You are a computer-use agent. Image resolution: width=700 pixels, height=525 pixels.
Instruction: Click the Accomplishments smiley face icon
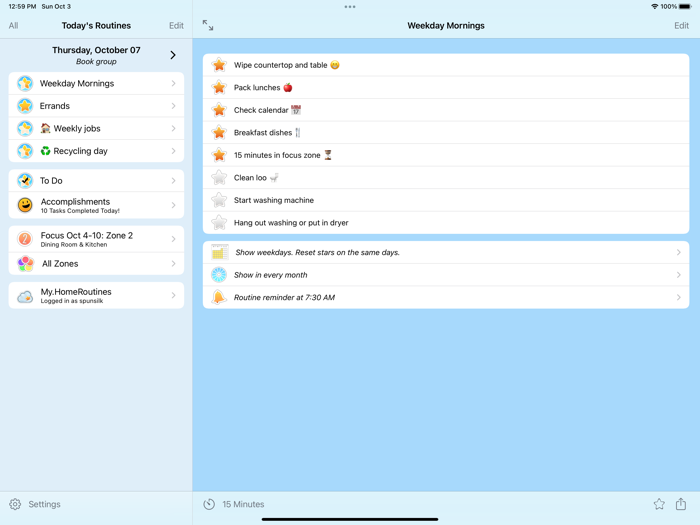coord(25,205)
